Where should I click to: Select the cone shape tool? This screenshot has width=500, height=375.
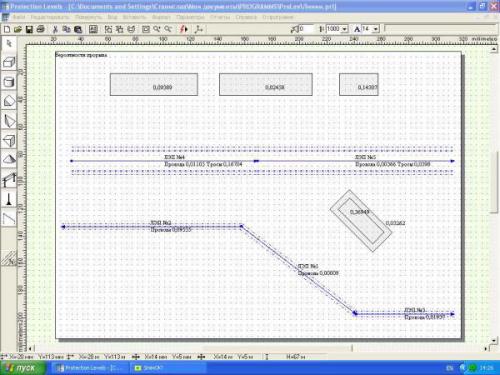(x=9, y=159)
